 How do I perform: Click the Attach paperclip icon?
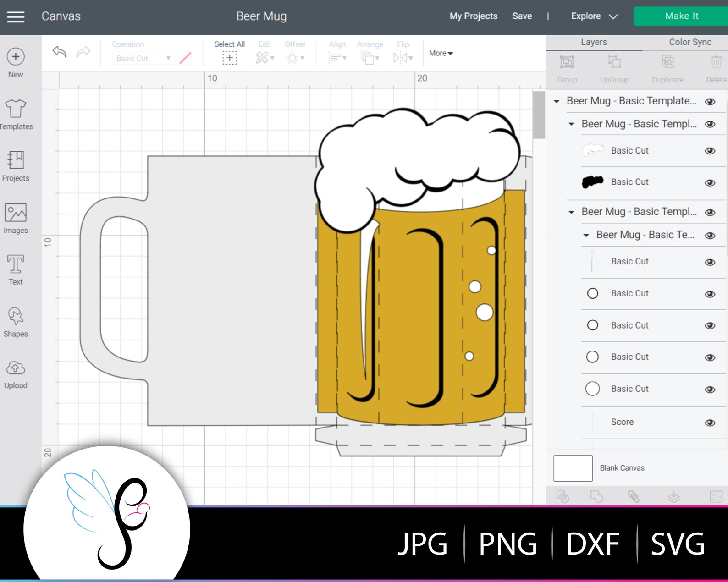633,496
